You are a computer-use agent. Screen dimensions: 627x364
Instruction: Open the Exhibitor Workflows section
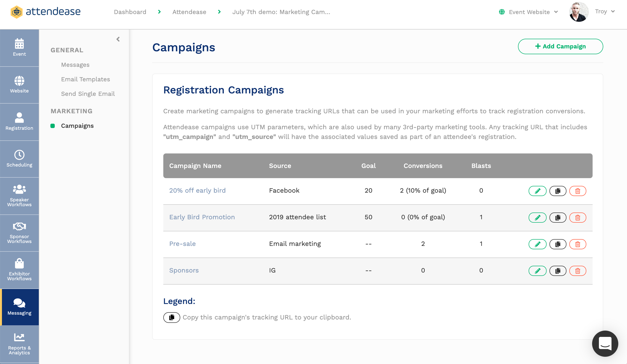pyautogui.click(x=19, y=270)
